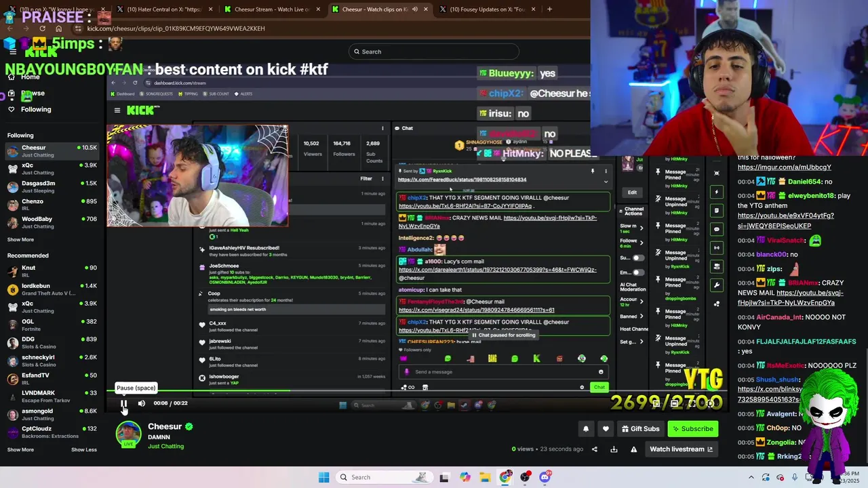Switch to the Fousey Updates on X tab
Viewport: 868px width, 488px height.
click(x=488, y=9)
